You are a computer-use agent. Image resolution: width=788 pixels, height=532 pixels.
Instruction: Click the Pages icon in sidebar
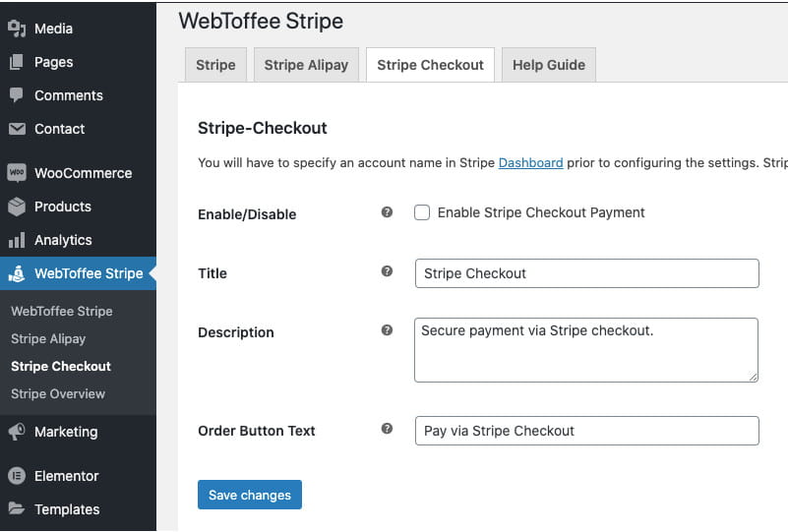pos(17,62)
